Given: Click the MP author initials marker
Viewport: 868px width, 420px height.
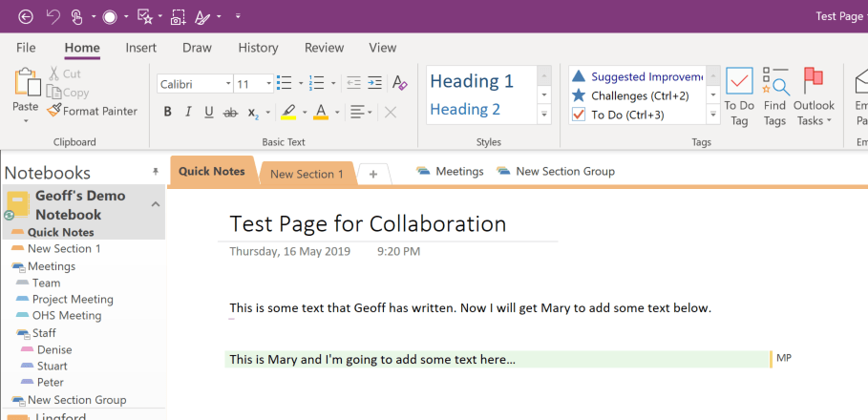Looking at the screenshot, I should (784, 358).
